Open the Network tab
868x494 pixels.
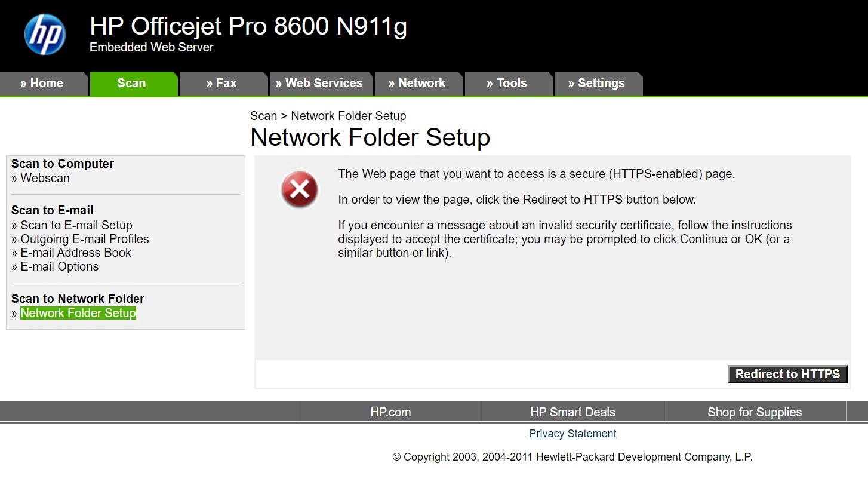click(x=418, y=84)
